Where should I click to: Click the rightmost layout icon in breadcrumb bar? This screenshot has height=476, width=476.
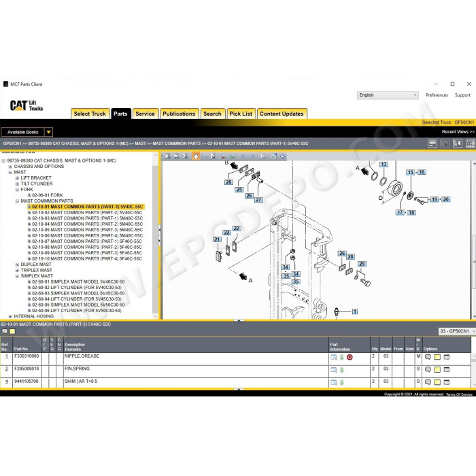pyautogui.click(x=471, y=143)
